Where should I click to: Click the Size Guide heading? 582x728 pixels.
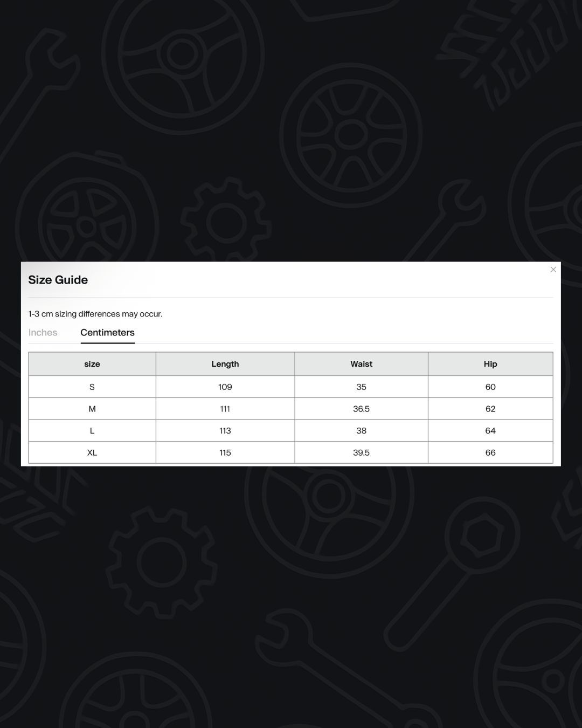tap(58, 280)
